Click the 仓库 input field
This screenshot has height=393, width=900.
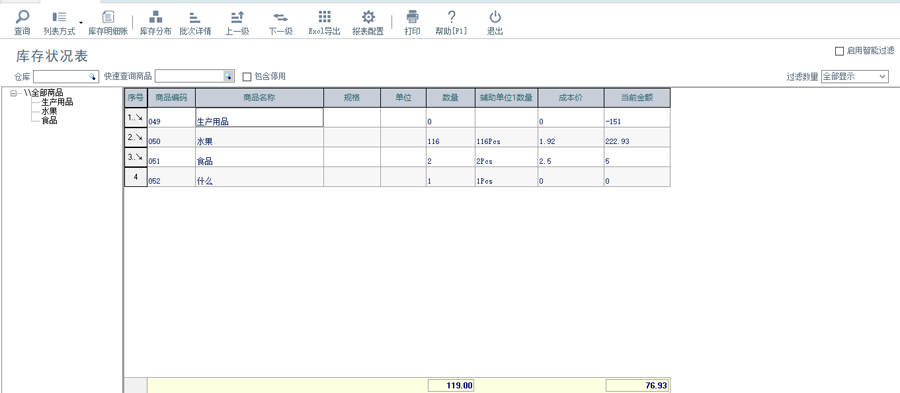(65, 76)
